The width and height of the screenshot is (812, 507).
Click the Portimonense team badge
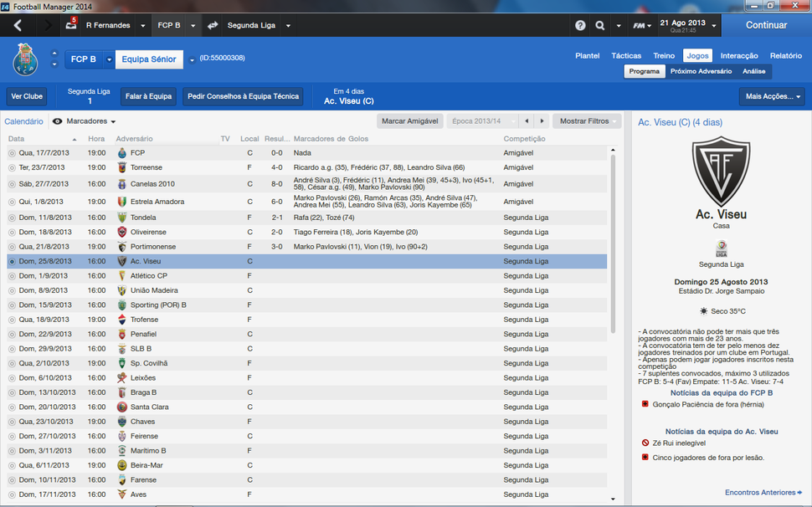[x=121, y=247]
